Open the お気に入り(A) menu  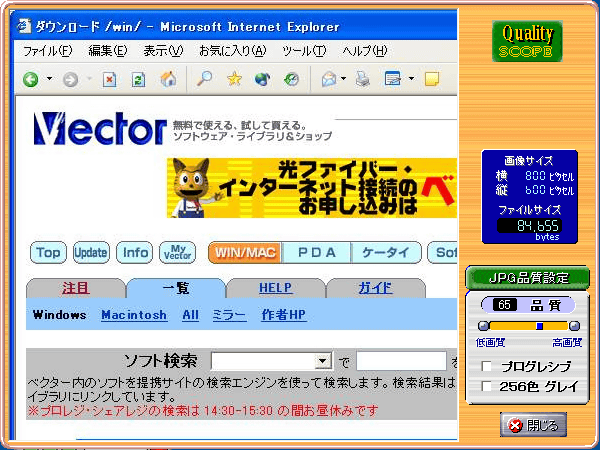point(233,51)
